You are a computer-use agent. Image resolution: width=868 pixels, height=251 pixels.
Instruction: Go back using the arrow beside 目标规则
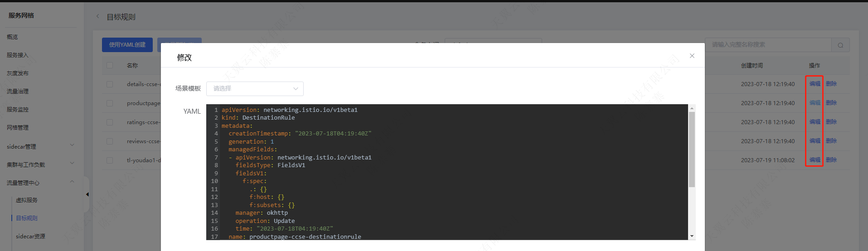coord(97,16)
